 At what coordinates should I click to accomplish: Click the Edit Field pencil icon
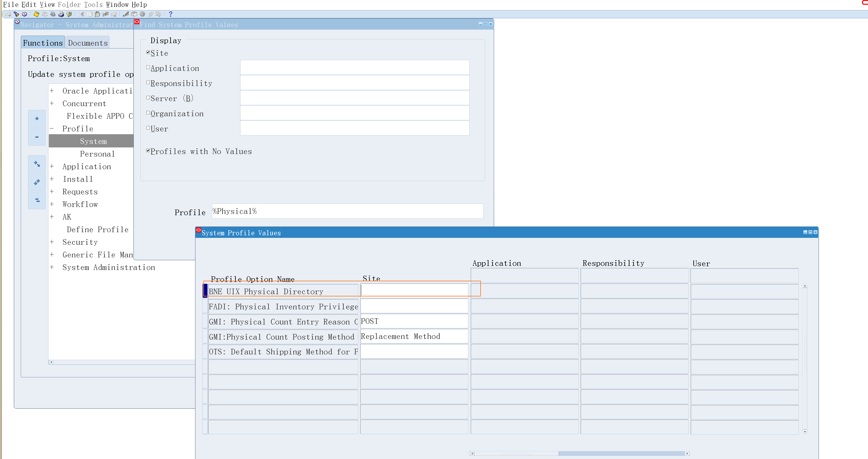126,14
